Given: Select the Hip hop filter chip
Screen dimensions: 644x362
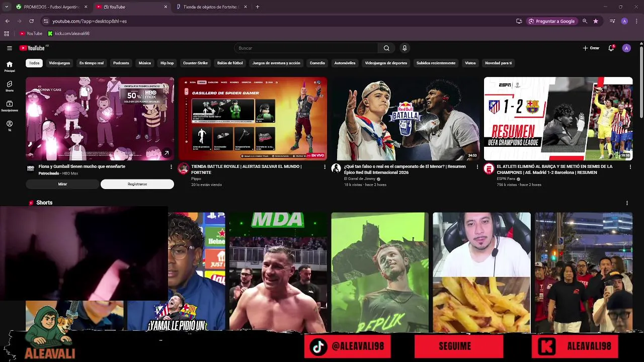Looking at the screenshot, I should tap(167, 63).
